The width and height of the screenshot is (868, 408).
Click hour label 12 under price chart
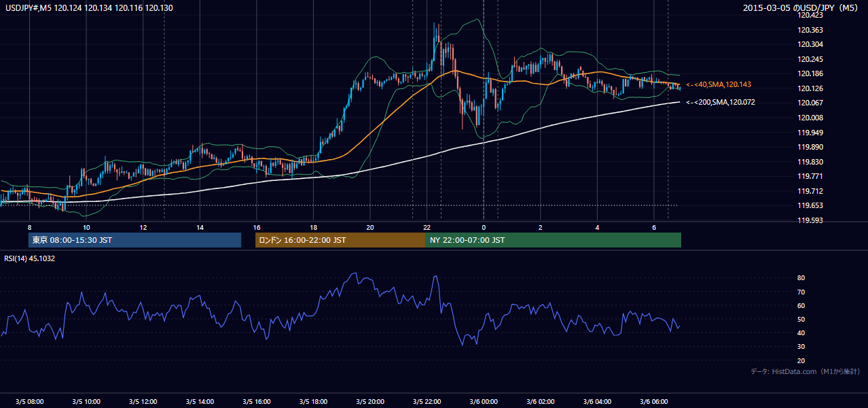tap(143, 227)
